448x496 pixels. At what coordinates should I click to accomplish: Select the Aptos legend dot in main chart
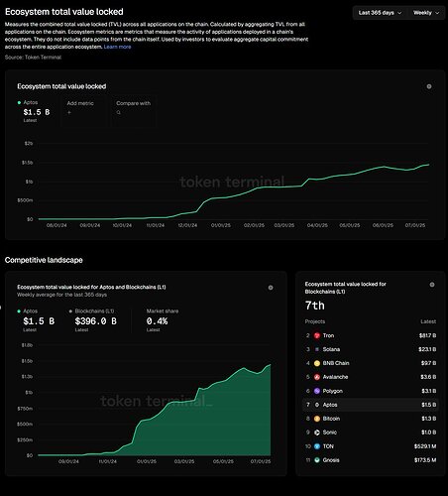(19, 103)
